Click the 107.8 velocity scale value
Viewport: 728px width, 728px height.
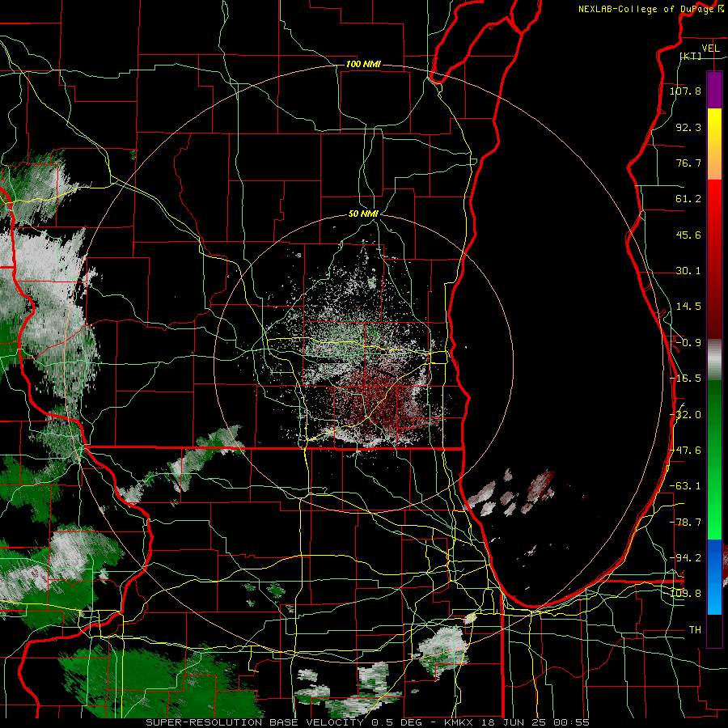point(685,91)
